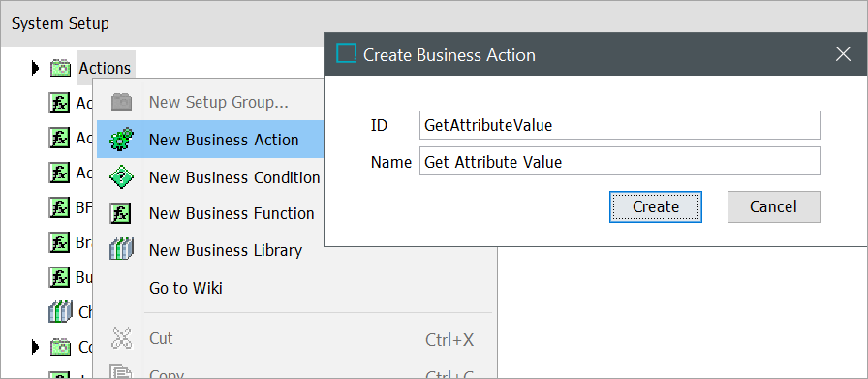Open Go to Wiki menu entry
The image size is (868, 379).
pos(186,288)
